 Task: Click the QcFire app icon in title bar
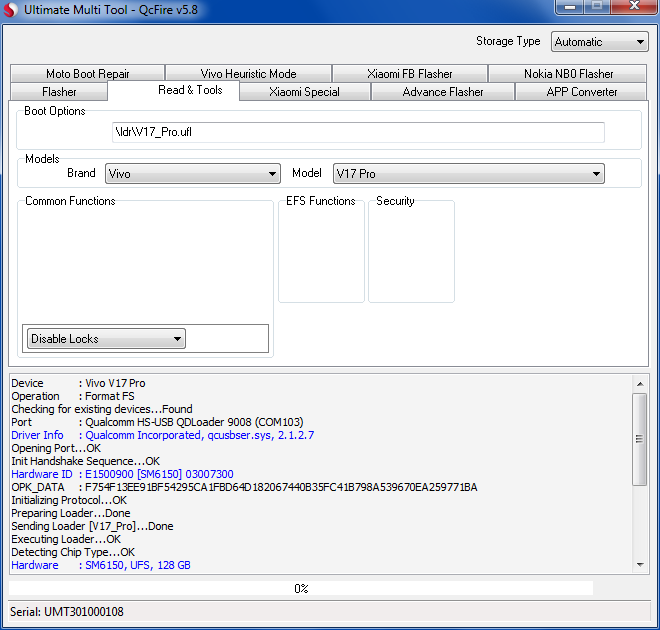click(x=11, y=10)
